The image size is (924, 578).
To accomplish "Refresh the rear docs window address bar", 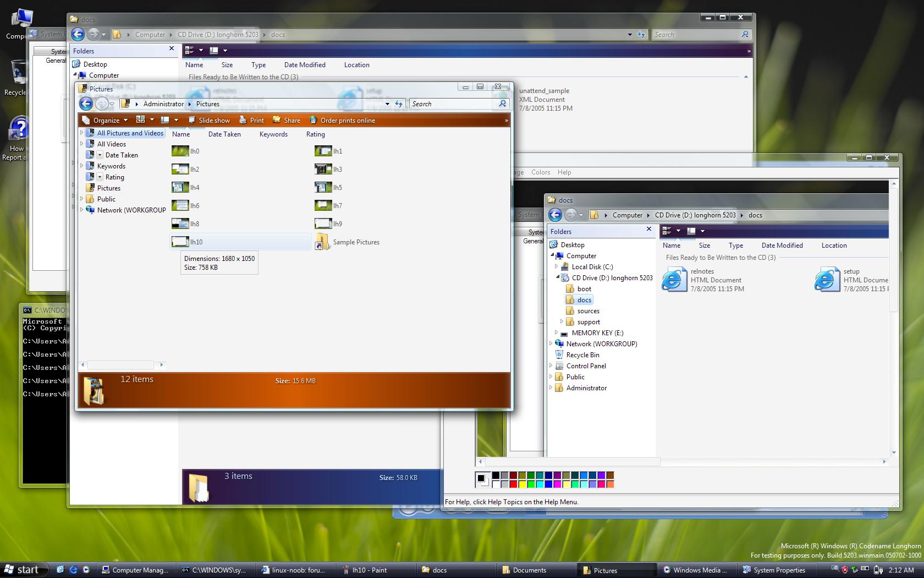I will click(x=641, y=34).
